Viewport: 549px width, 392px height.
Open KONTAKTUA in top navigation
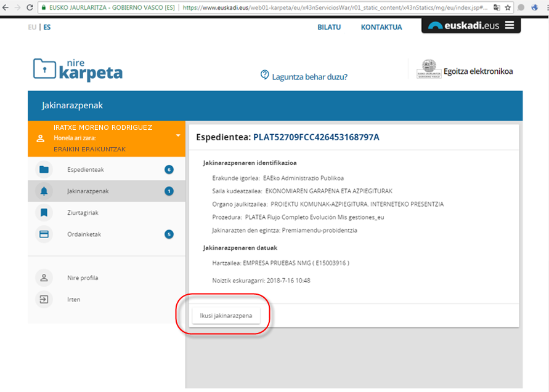pyautogui.click(x=381, y=27)
